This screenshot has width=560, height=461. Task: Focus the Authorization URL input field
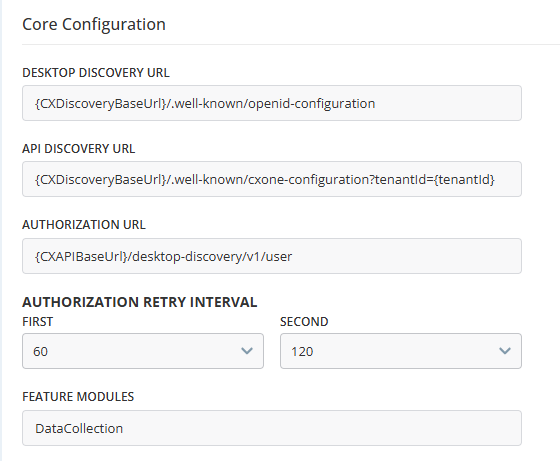point(272,256)
